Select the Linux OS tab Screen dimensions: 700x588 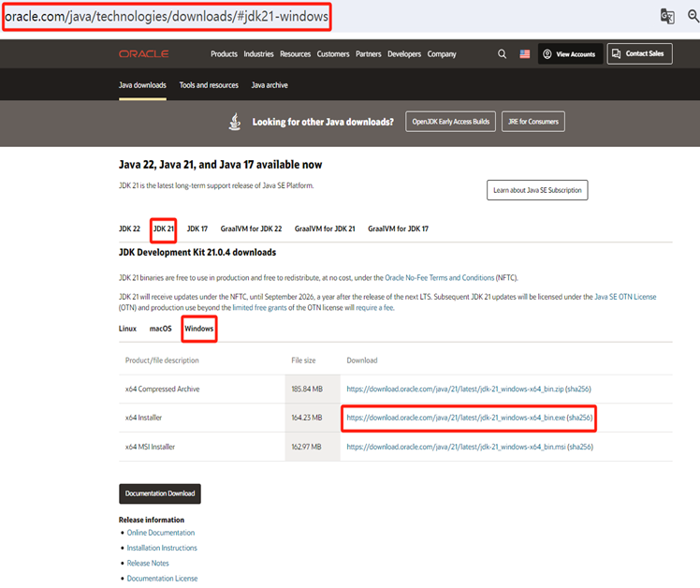(x=127, y=329)
